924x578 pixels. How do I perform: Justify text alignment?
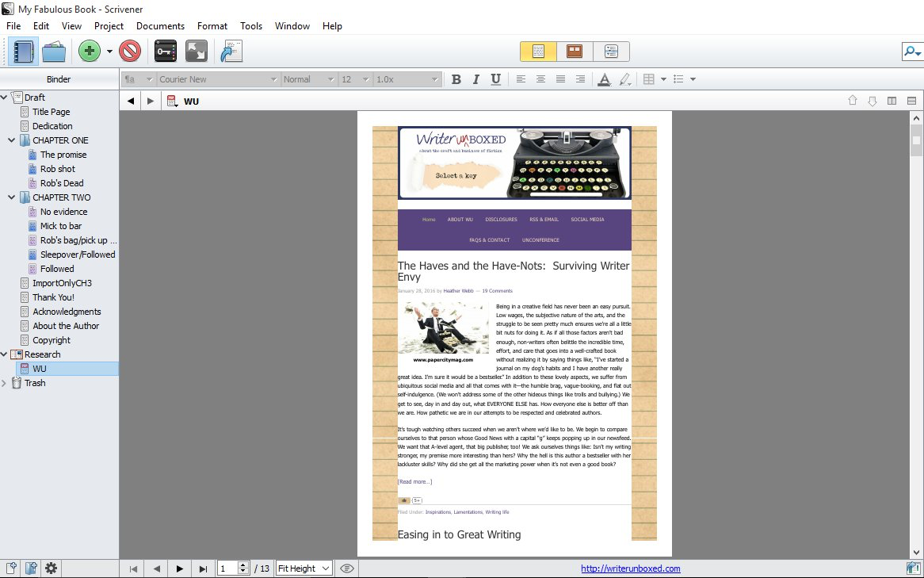[x=560, y=79]
